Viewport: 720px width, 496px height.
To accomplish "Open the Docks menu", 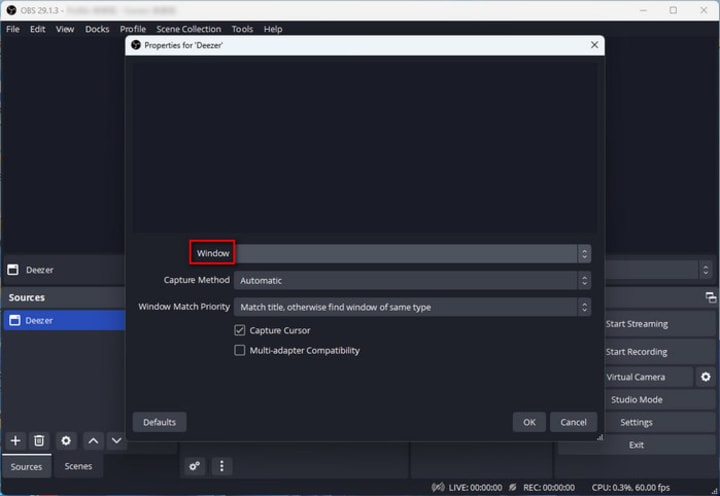I will click(97, 29).
